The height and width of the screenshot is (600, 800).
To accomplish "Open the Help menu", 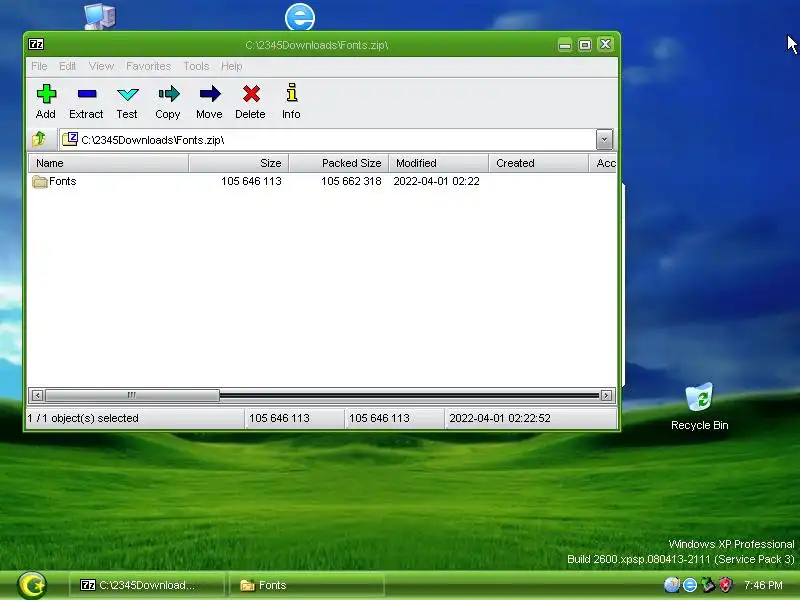I will [231, 66].
